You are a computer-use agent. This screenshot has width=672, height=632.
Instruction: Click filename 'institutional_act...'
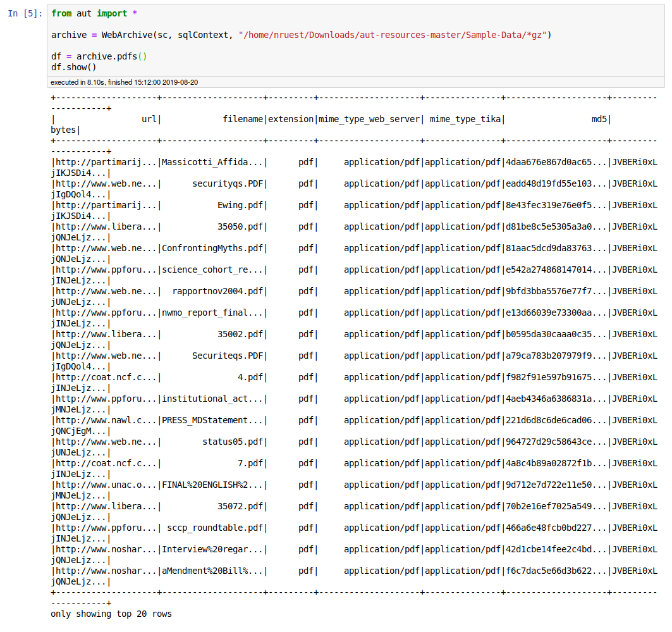point(212,399)
